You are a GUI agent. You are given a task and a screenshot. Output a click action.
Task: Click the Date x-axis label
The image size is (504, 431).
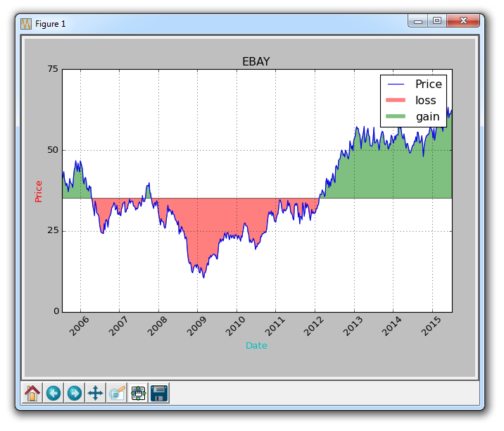(x=256, y=346)
